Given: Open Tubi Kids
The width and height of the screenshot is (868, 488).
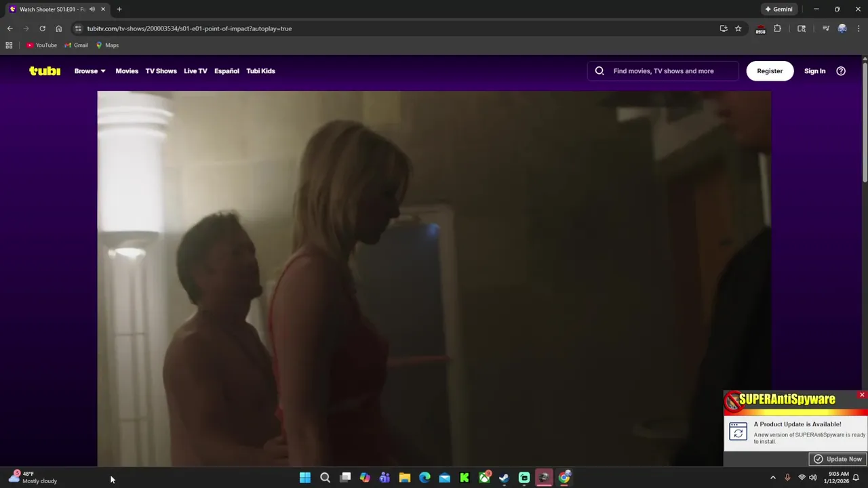Looking at the screenshot, I should 260,70.
